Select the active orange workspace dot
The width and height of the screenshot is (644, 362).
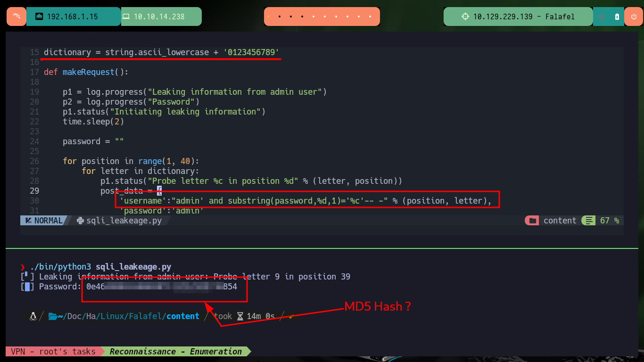pos(268,16)
